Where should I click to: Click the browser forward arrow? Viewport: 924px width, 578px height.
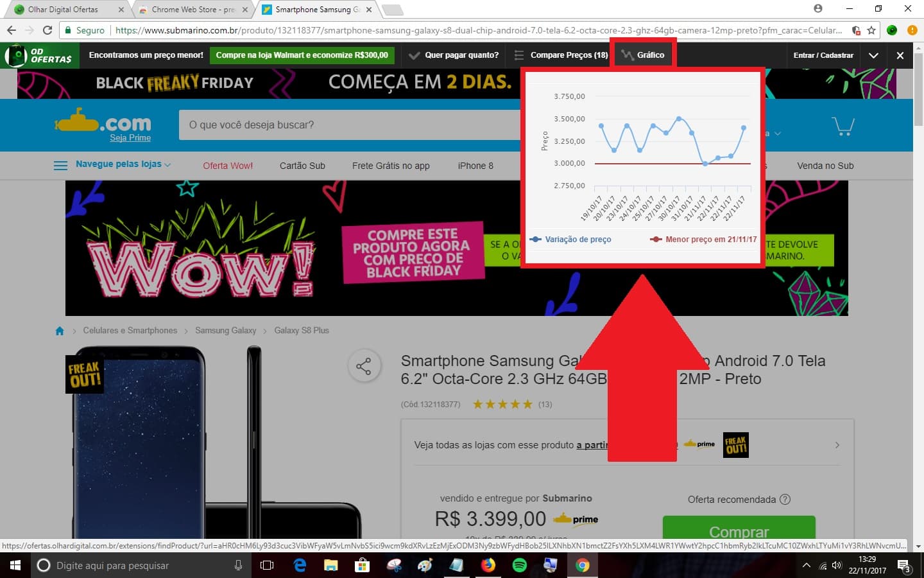tap(30, 30)
